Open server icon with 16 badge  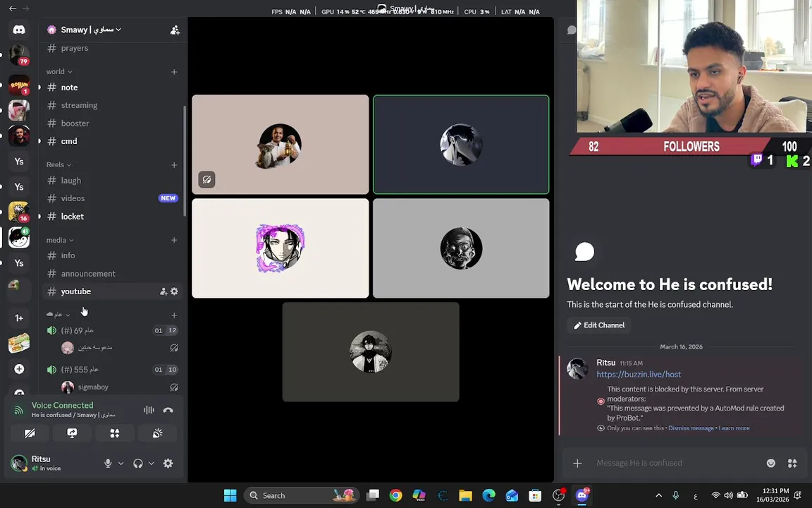(18, 212)
